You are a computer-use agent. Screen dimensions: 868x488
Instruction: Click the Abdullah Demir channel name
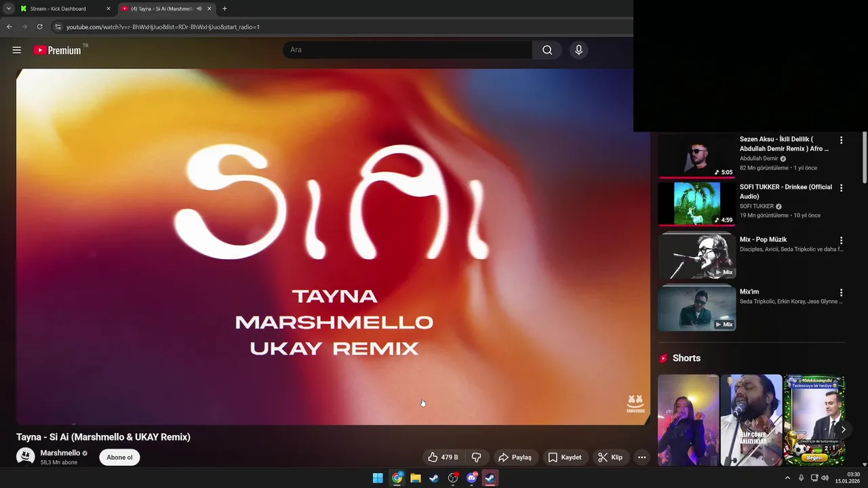pos(759,159)
